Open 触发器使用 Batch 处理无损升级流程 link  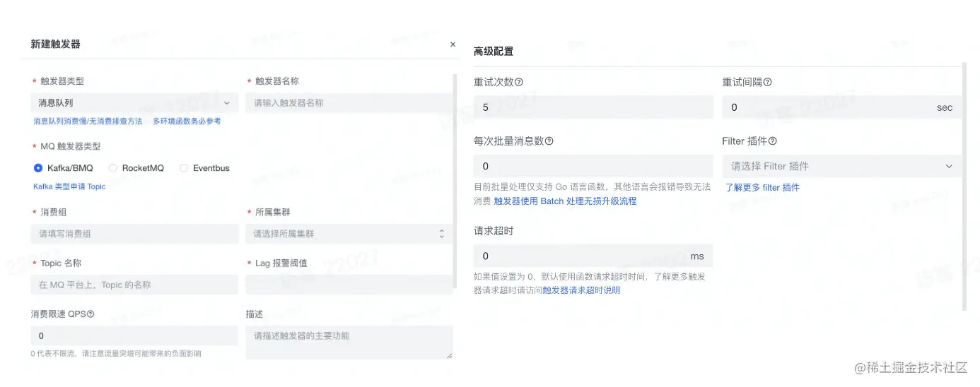[565, 201]
